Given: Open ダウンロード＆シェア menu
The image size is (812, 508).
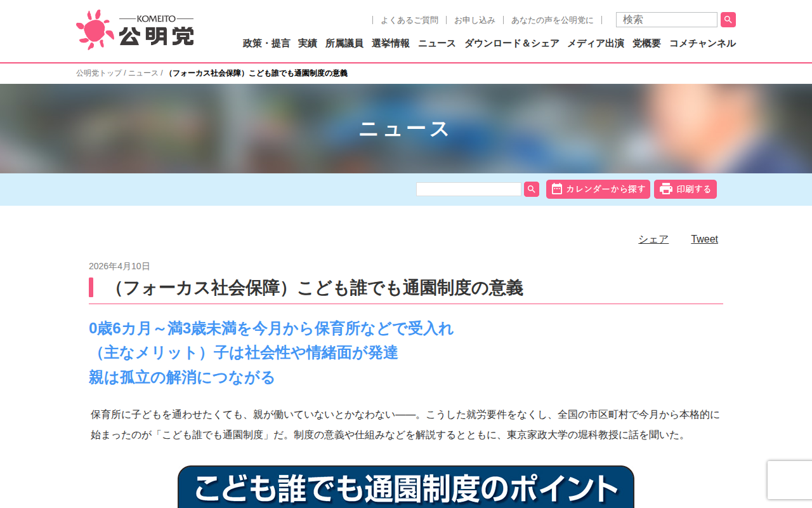Looking at the screenshot, I should point(512,43).
